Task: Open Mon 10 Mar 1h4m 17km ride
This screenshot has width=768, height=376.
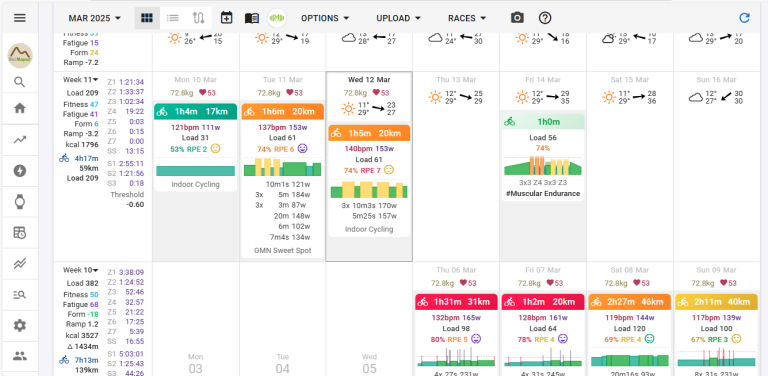Action: pos(195,112)
